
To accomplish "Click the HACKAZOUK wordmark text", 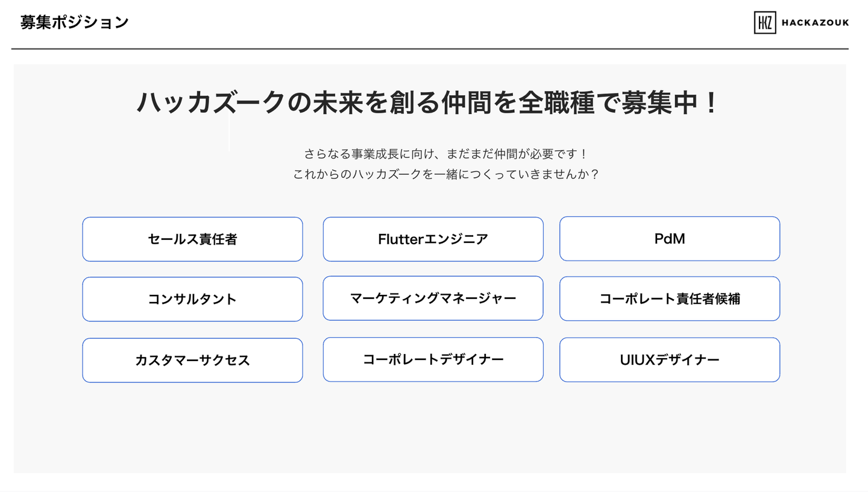I will [x=815, y=23].
